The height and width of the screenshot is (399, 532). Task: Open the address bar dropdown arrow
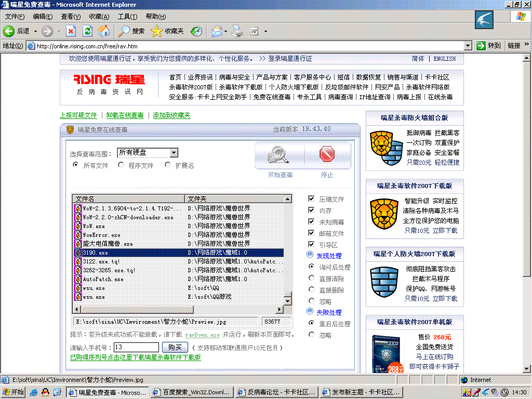coord(468,46)
